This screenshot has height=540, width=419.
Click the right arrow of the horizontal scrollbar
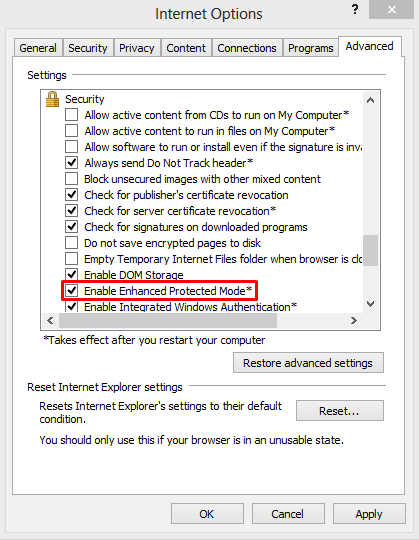pyautogui.click(x=354, y=321)
